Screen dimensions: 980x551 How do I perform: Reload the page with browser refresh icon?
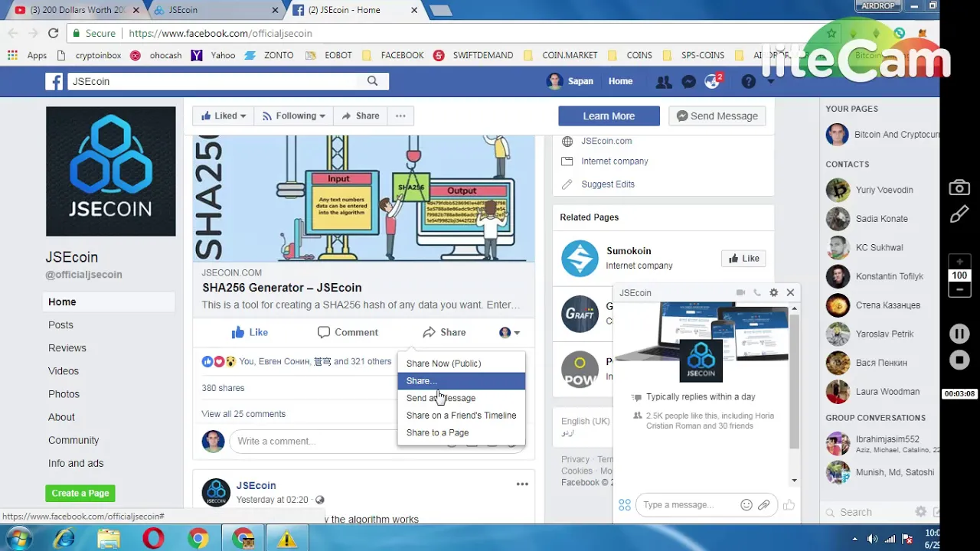pyautogui.click(x=53, y=34)
